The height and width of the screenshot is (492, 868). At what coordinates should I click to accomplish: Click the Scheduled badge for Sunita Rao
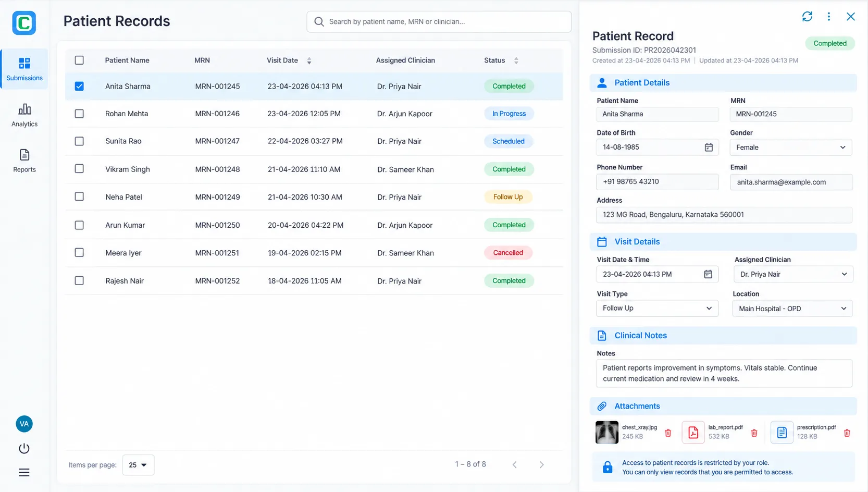pyautogui.click(x=509, y=141)
